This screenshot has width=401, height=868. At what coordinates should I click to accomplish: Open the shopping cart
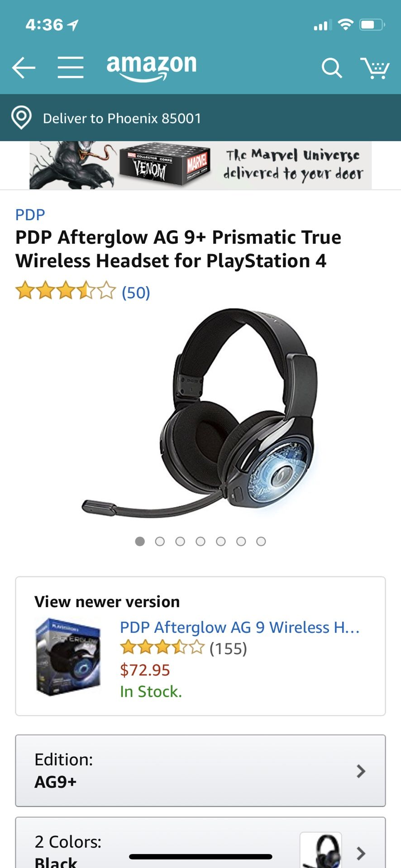(375, 68)
